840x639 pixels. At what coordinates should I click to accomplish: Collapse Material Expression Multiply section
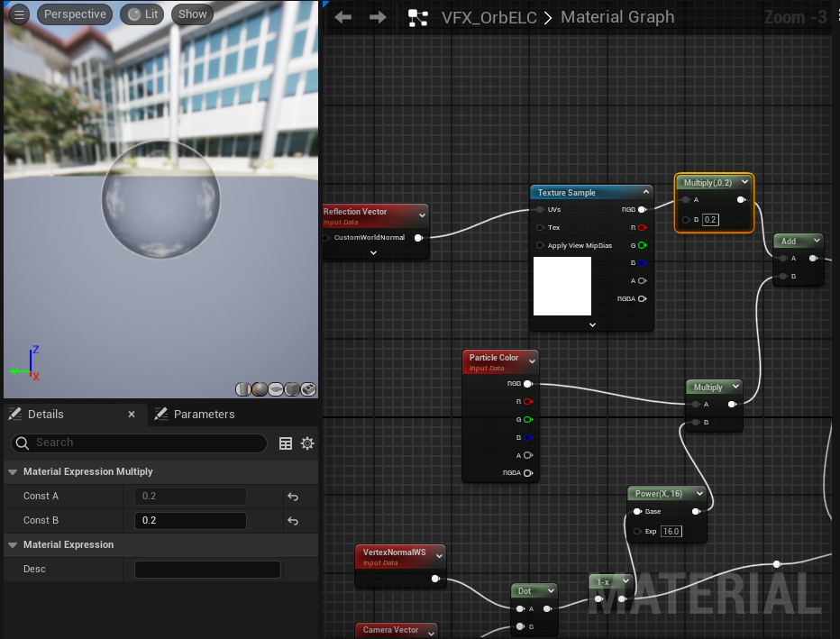pyautogui.click(x=13, y=471)
